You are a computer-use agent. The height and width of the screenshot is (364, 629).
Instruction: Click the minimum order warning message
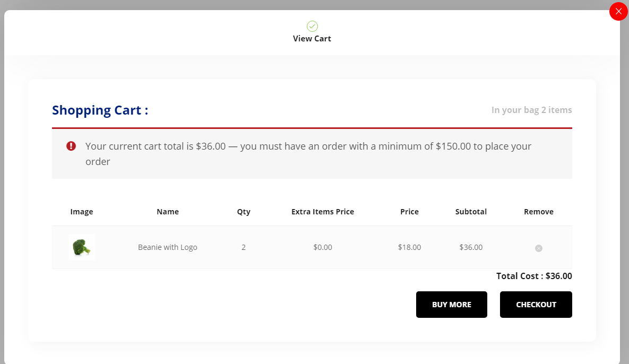click(308, 154)
